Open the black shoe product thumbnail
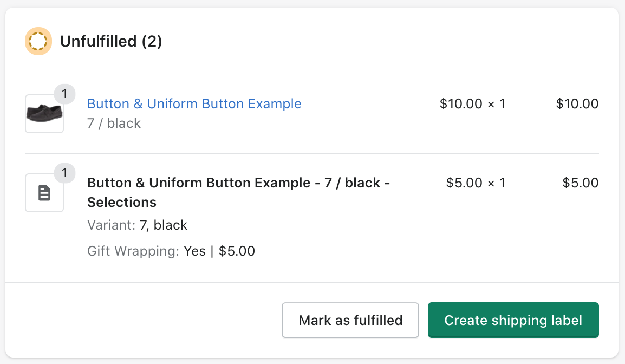The image size is (625, 364). [x=44, y=114]
